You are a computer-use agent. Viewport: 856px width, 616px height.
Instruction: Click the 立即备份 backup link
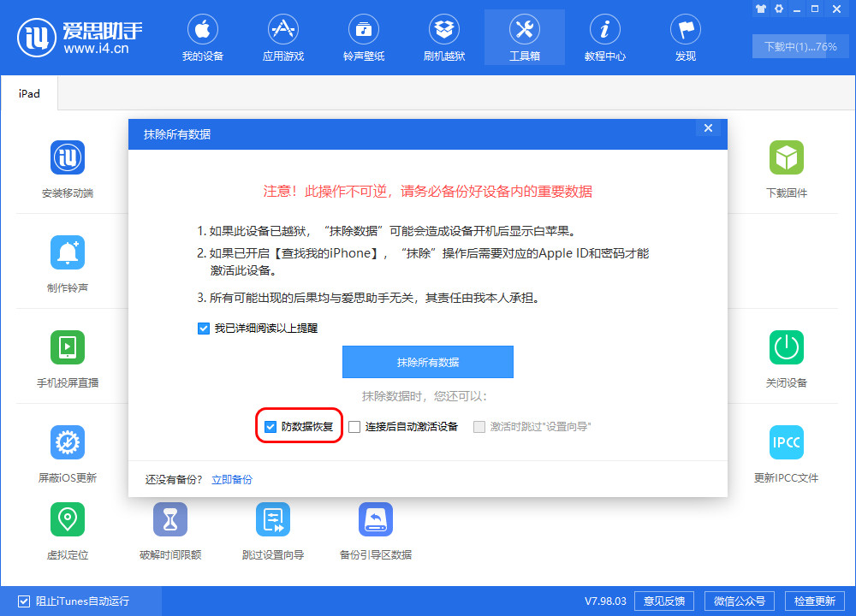tap(233, 479)
